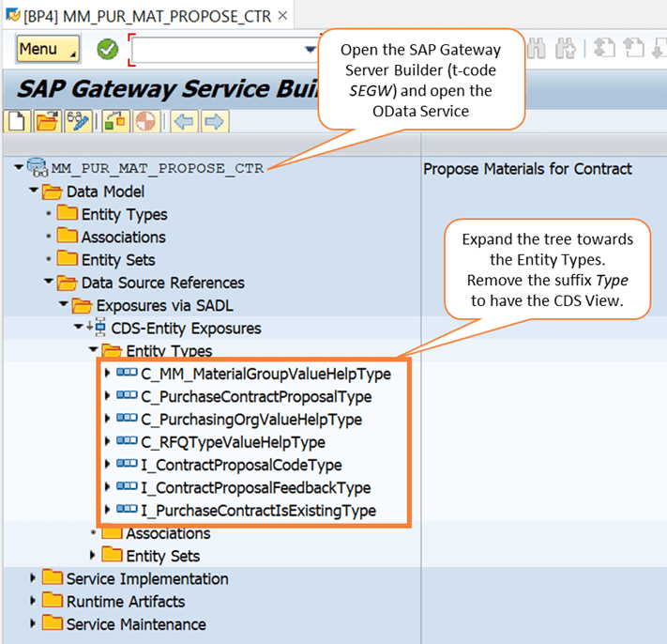
Task: Expand I_ContractProposalCodeType entity
Action: tap(108, 464)
